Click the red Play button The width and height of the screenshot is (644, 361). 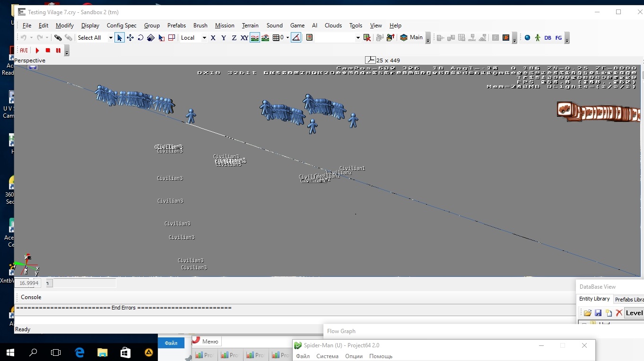click(37, 51)
